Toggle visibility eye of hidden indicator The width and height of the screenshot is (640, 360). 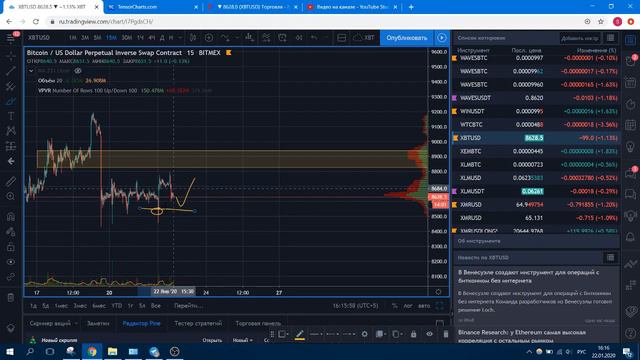[78, 71]
